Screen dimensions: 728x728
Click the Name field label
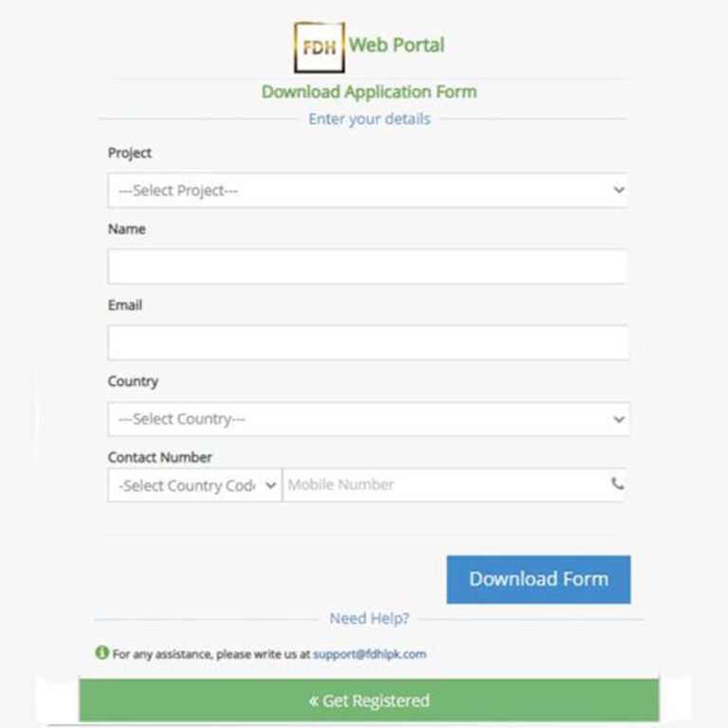127,228
